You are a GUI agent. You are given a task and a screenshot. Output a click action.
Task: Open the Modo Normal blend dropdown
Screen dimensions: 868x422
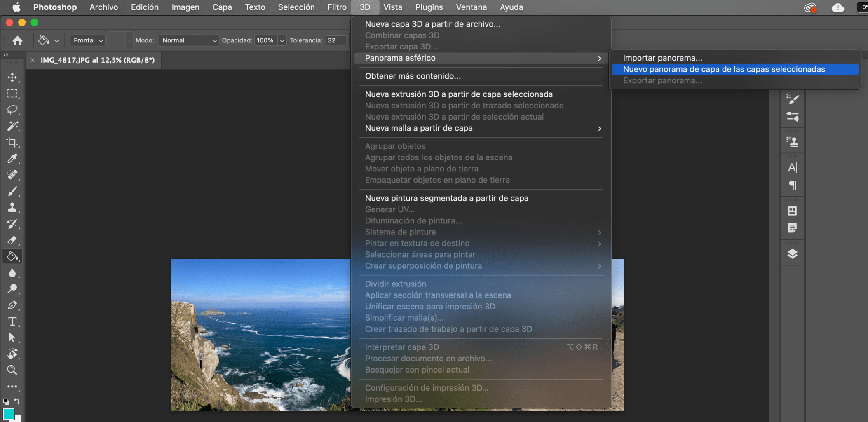click(188, 40)
